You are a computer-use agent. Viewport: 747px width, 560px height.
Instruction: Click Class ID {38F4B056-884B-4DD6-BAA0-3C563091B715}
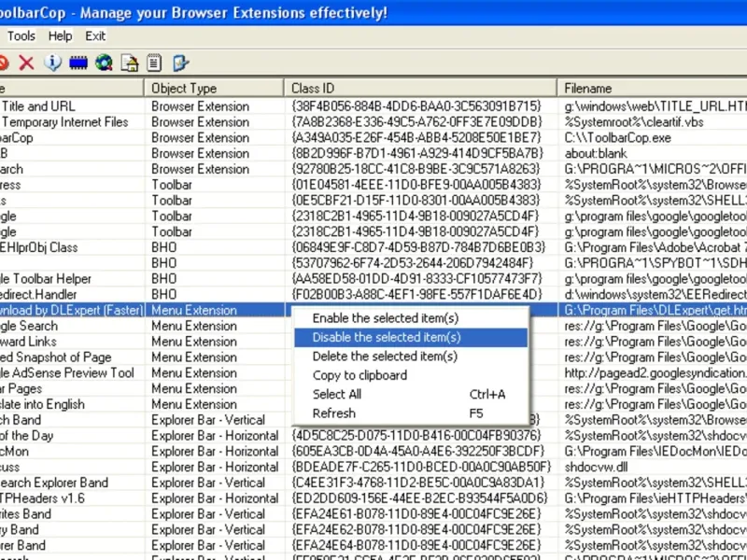pos(416,105)
